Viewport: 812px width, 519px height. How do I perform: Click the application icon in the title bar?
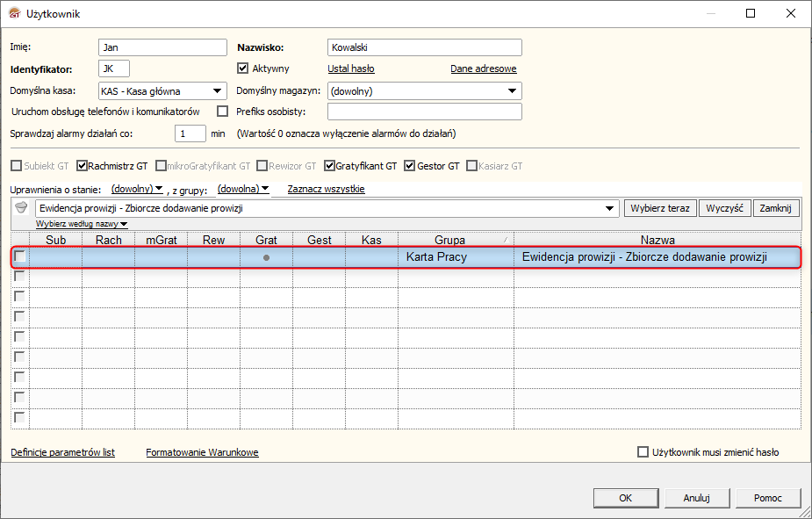pyautogui.click(x=14, y=13)
